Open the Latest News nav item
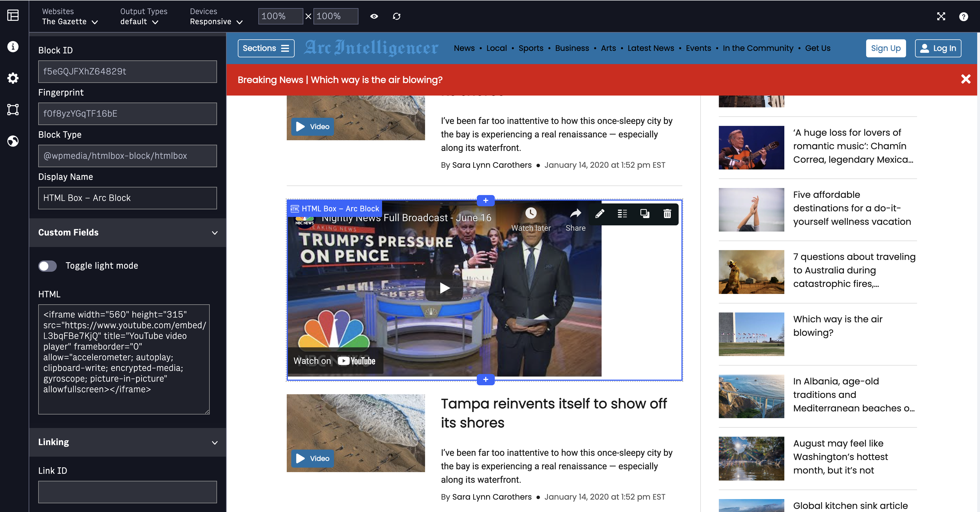 pos(651,48)
